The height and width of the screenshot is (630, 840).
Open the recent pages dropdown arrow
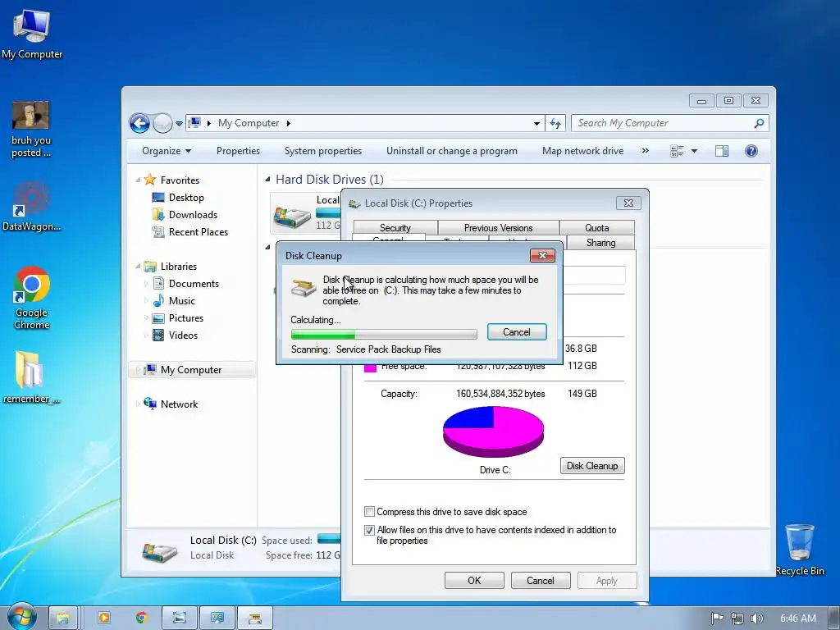179,124
